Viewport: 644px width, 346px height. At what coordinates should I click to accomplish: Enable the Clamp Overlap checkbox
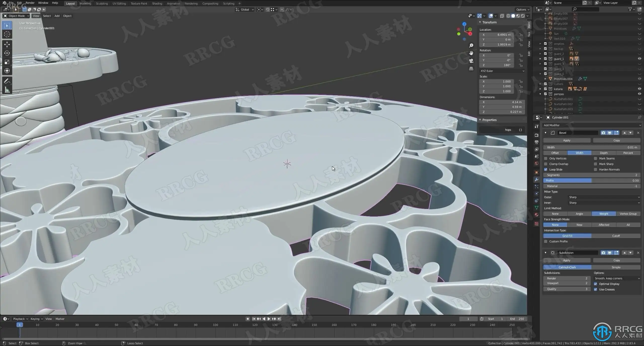pos(546,164)
